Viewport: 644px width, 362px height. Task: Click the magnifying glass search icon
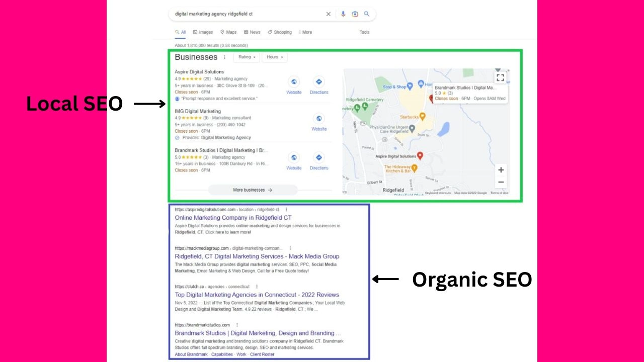367,14
